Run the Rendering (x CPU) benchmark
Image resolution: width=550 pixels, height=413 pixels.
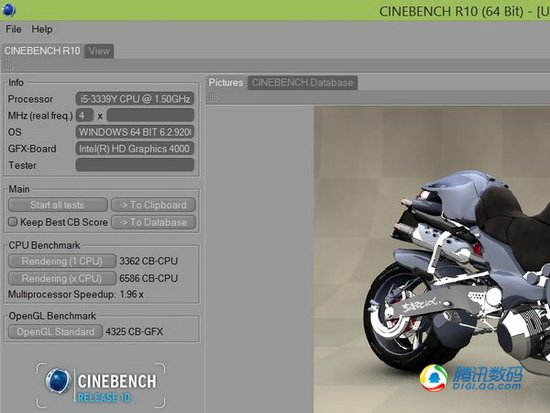pos(62,278)
